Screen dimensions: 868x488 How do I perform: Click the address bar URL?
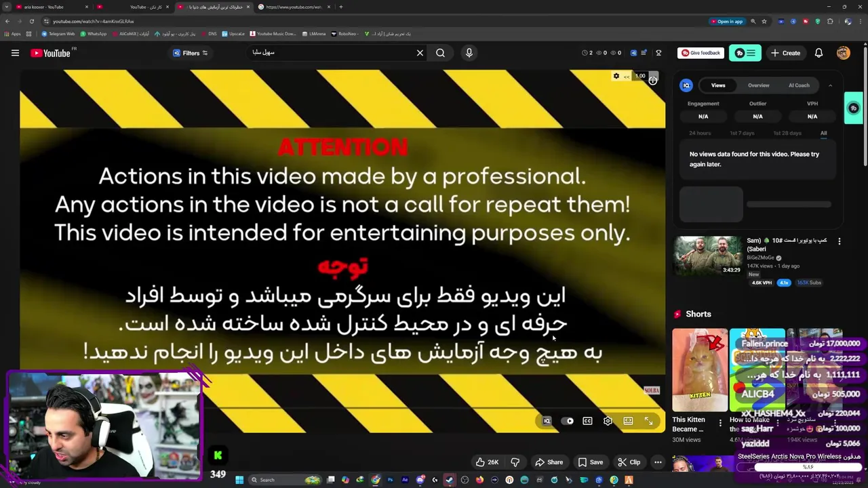click(x=93, y=21)
